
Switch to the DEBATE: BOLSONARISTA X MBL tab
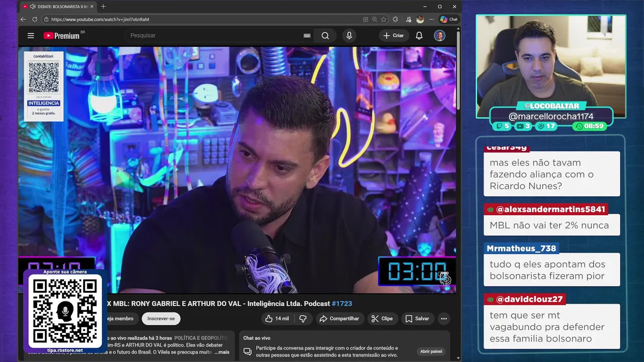point(58,7)
